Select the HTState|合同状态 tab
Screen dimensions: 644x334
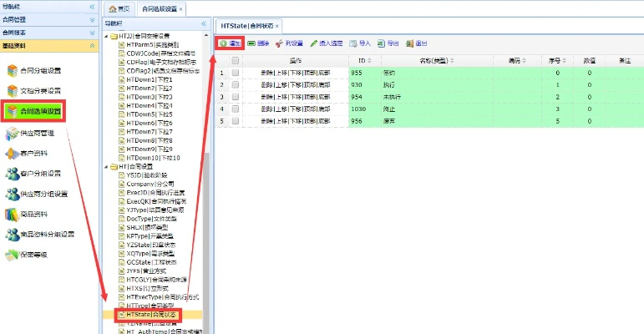[x=246, y=26]
